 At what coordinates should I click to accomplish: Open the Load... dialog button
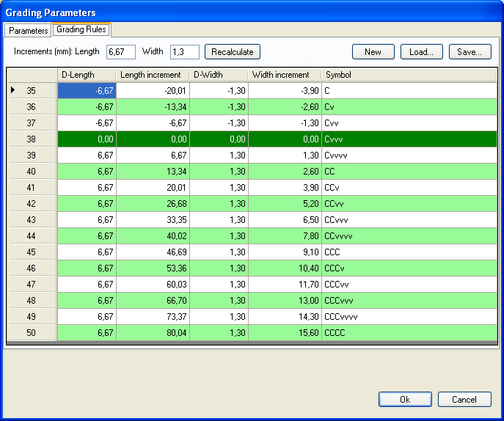[422, 52]
